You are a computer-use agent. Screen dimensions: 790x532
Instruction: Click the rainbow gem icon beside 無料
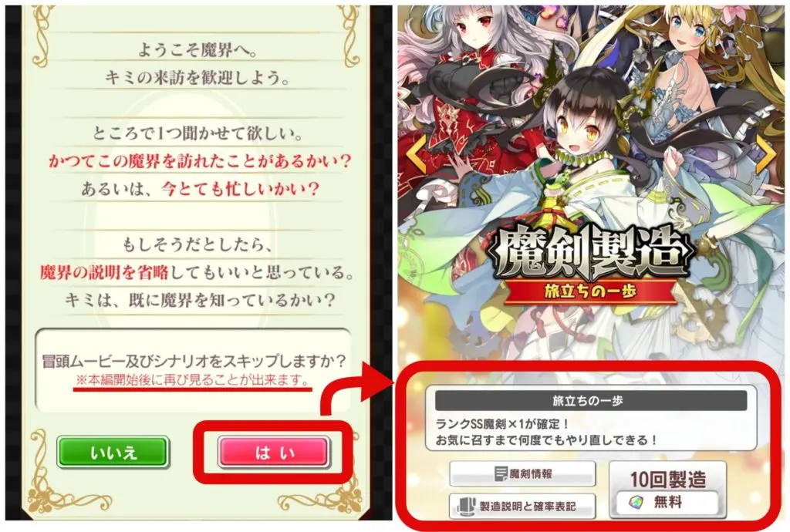(636, 502)
